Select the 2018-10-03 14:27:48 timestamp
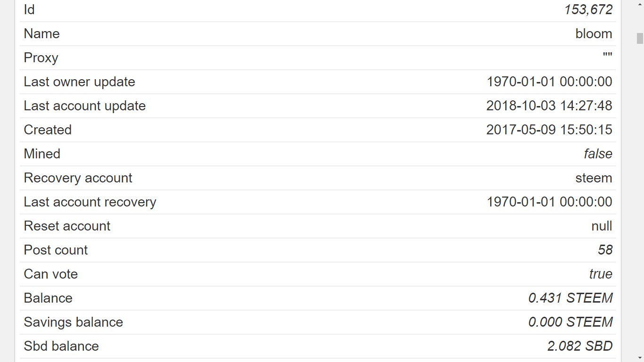Screen dimensions: 644x362 tap(549, 106)
